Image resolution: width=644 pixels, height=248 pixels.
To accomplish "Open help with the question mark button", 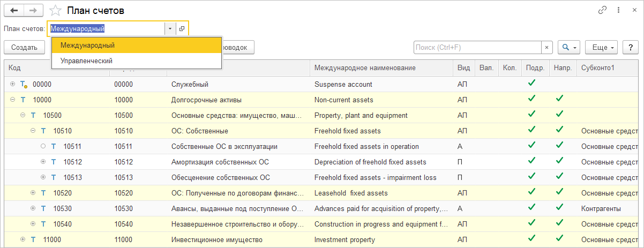I will pos(629,47).
